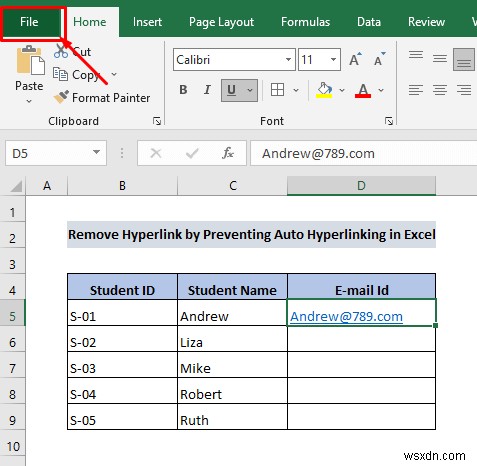Click the Andrew@789.com hyperlink in cell D5
The image size is (477, 466).
346,316
